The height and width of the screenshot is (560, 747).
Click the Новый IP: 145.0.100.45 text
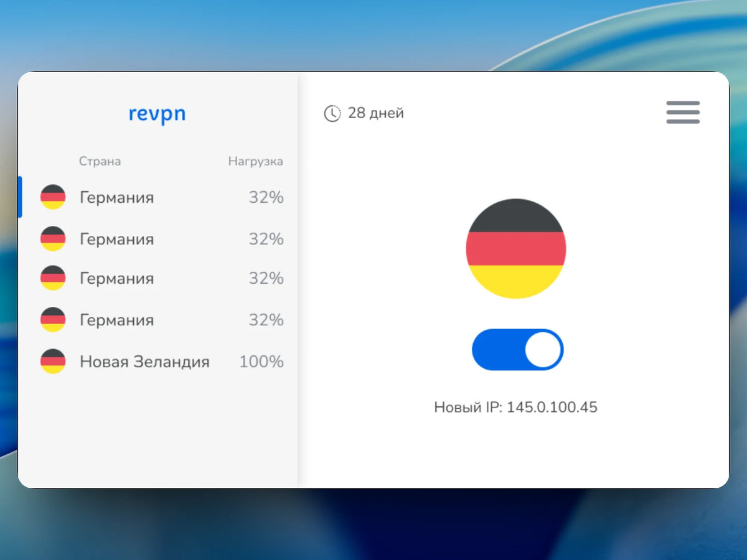click(x=516, y=408)
